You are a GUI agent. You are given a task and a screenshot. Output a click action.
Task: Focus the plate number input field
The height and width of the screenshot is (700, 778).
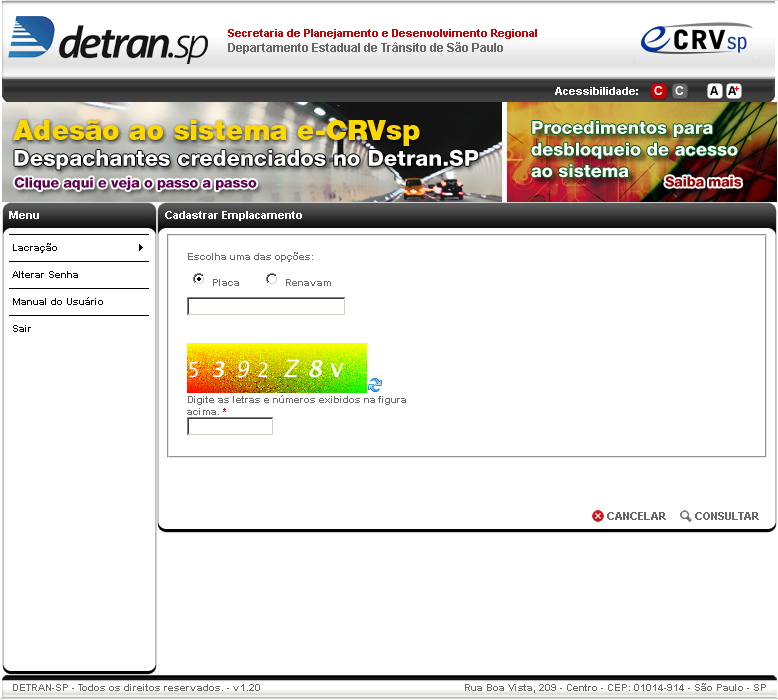(266, 306)
